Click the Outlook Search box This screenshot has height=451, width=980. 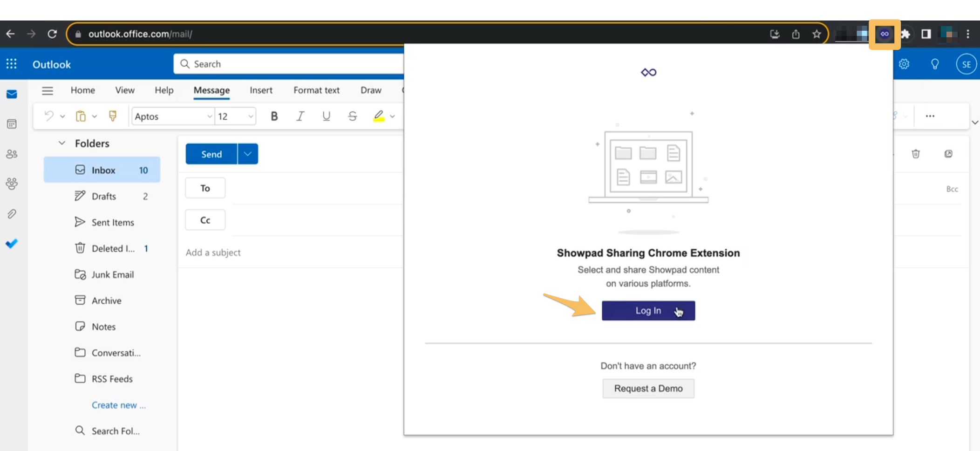tap(289, 64)
